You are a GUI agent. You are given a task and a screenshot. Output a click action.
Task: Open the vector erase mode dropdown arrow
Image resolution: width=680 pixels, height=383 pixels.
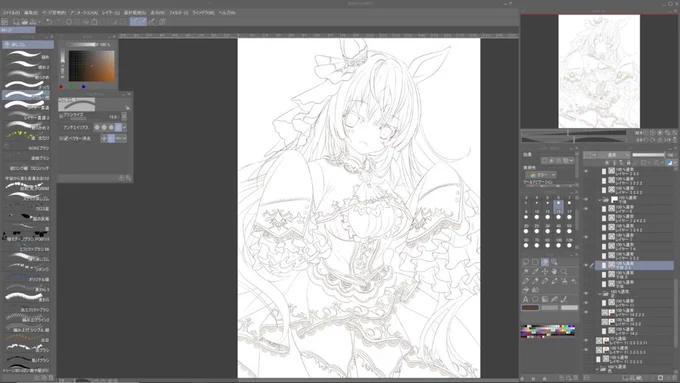point(124,138)
